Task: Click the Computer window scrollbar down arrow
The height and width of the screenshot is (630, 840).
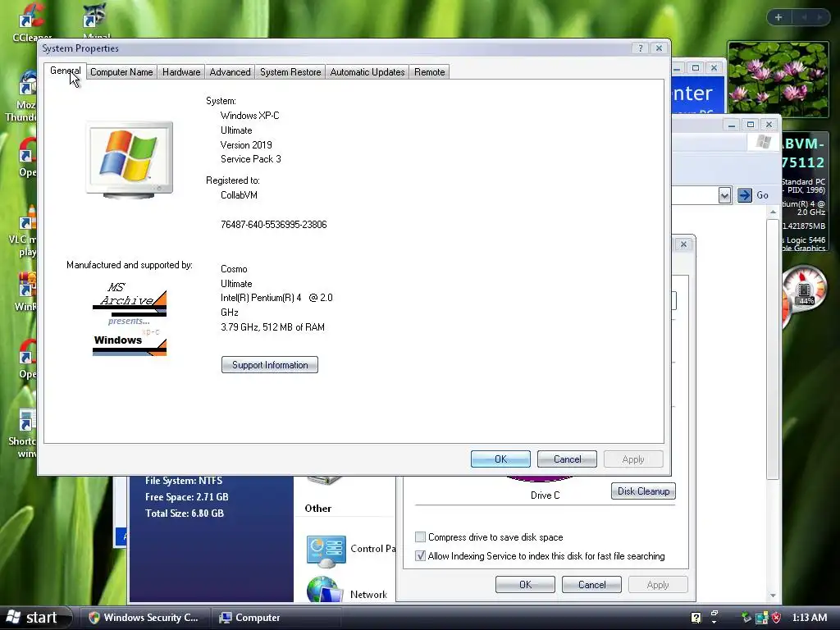Action: click(773, 596)
